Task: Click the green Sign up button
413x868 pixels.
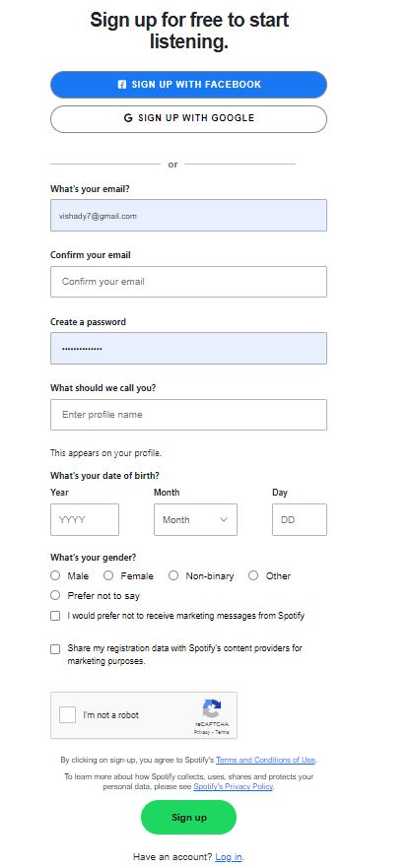Action: tap(189, 817)
